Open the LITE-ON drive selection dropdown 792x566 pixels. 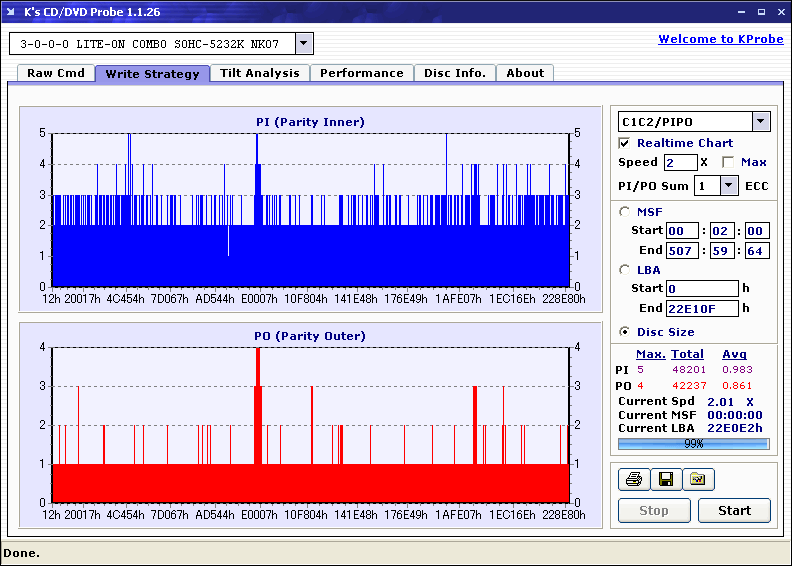point(305,44)
